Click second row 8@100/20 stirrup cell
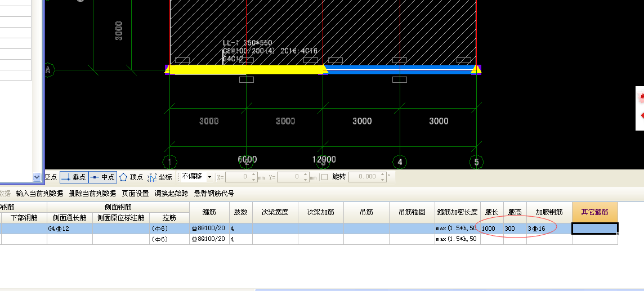Screen dimensions: 644x291 [209, 239]
